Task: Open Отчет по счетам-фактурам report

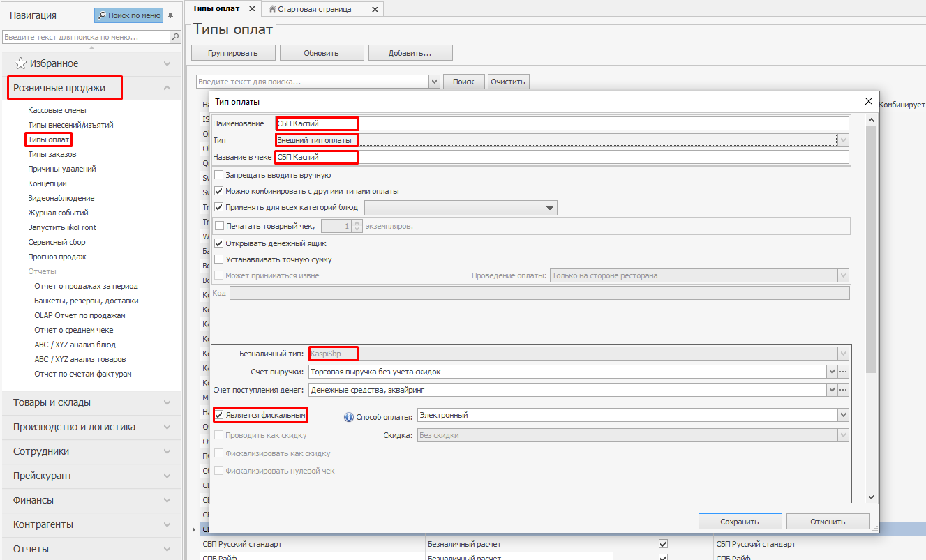Action: (x=83, y=374)
